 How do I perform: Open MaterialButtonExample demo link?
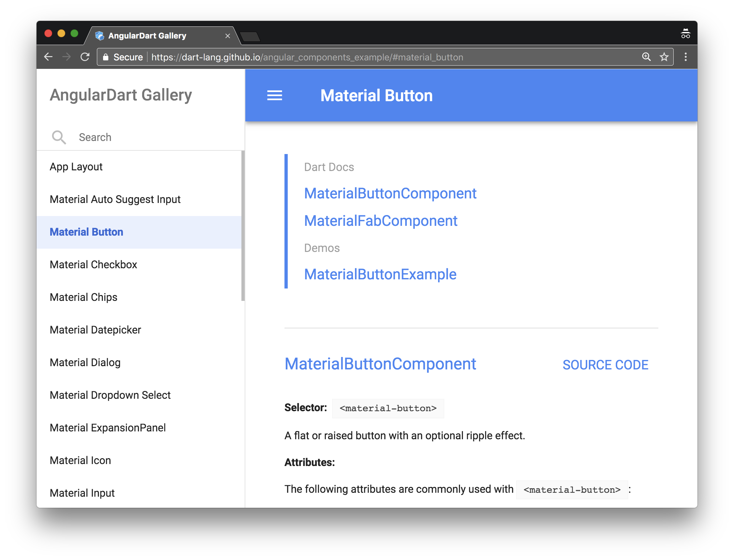pyautogui.click(x=380, y=274)
